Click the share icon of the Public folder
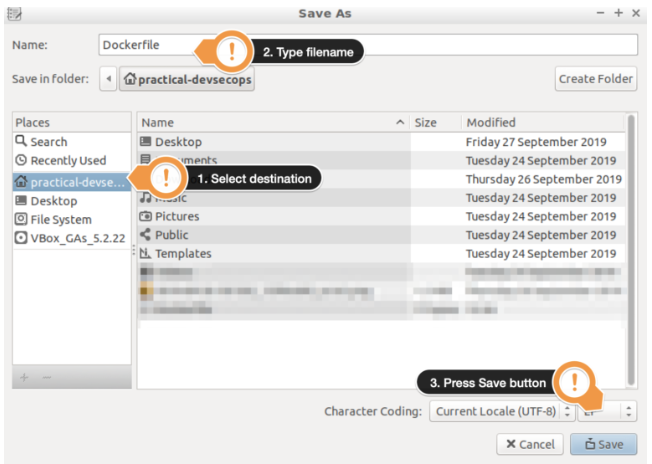 (145, 234)
